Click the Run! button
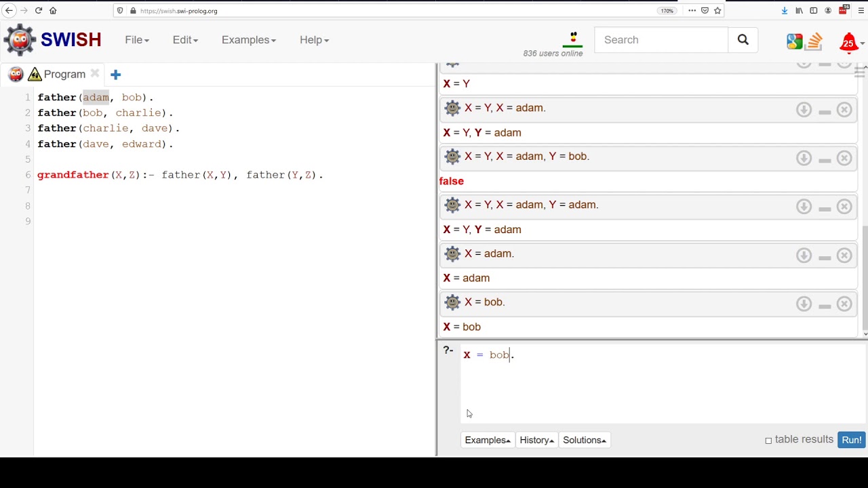Screen dimensions: 868x488 coord(851,440)
